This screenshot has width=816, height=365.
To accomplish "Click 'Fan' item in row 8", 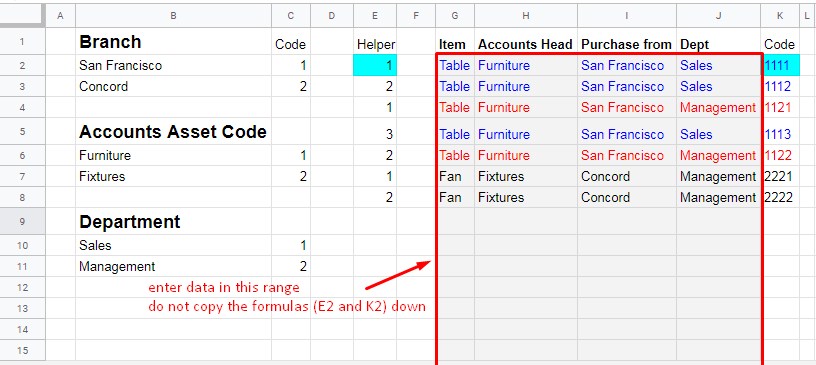I will [x=455, y=197].
